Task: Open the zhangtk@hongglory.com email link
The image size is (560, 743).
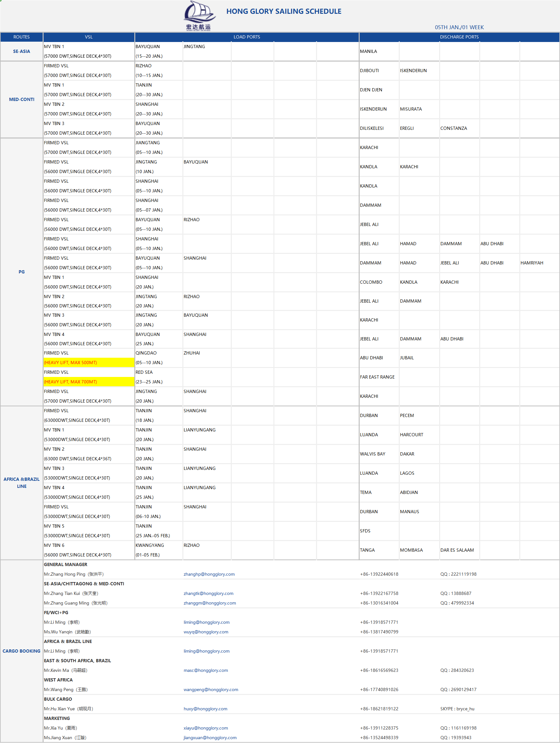Action: [208, 593]
